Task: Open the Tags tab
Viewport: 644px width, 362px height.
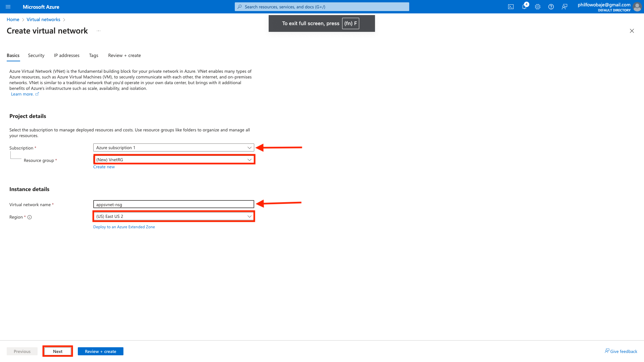Action: tap(94, 56)
